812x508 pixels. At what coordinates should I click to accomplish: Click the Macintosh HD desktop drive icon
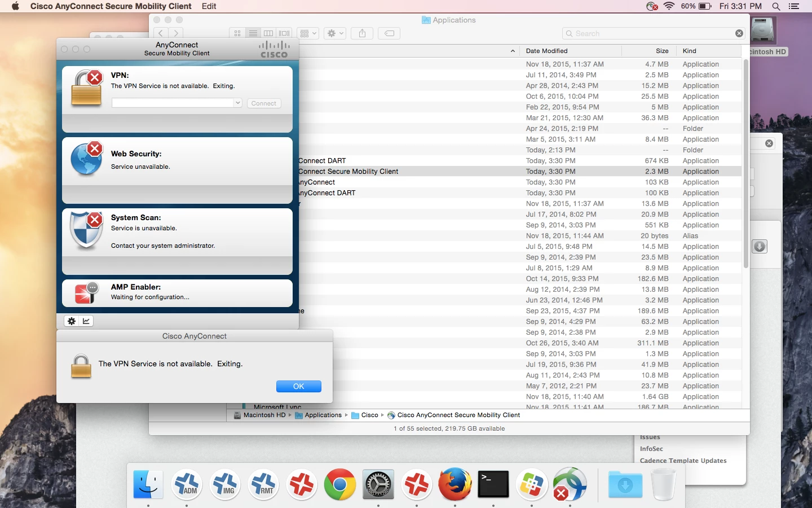click(x=763, y=31)
